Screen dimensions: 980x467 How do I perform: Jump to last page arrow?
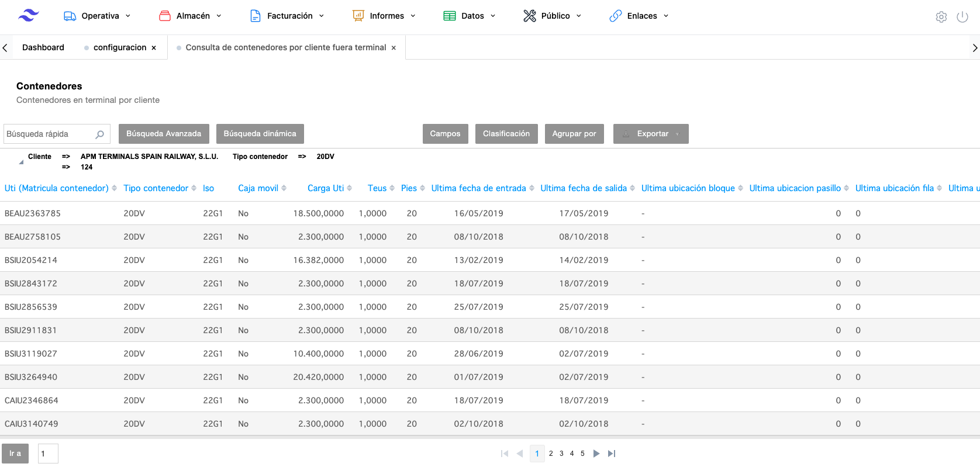pyautogui.click(x=612, y=454)
